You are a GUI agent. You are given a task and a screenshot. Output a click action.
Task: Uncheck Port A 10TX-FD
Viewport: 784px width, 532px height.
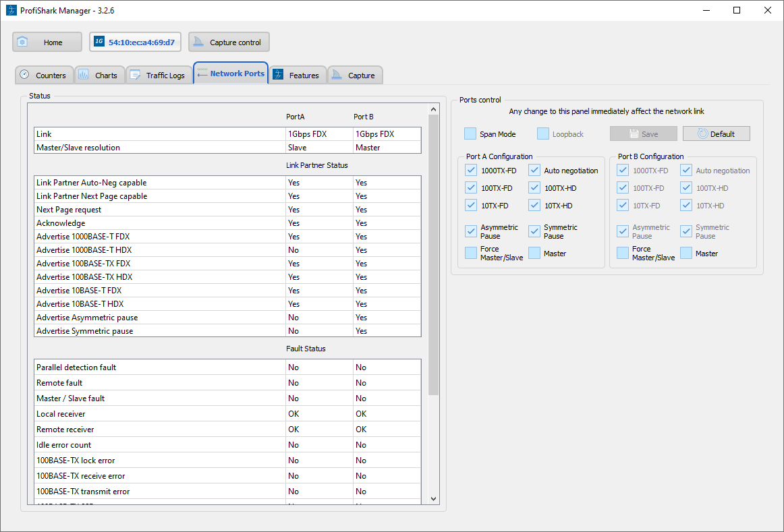[470, 205]
